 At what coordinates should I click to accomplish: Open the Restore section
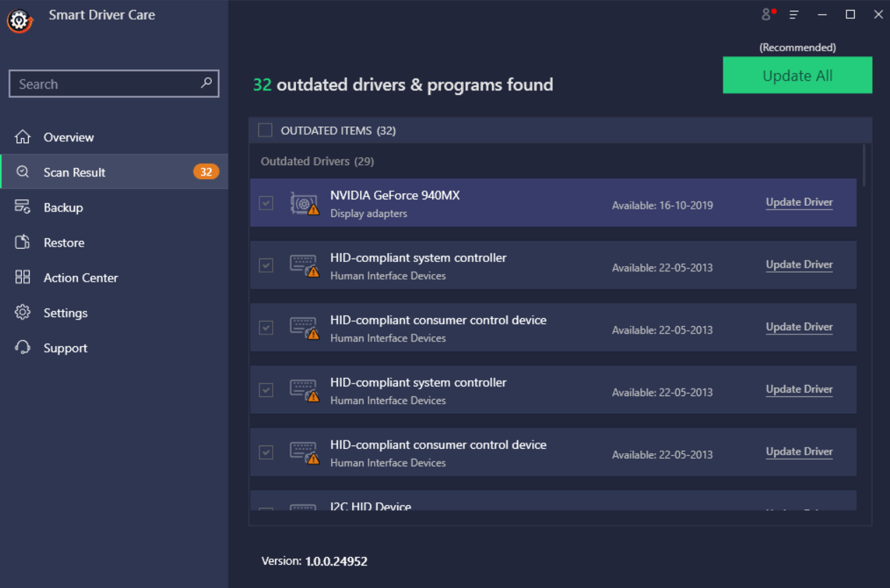pyautogui.click(x=64, y=242)
